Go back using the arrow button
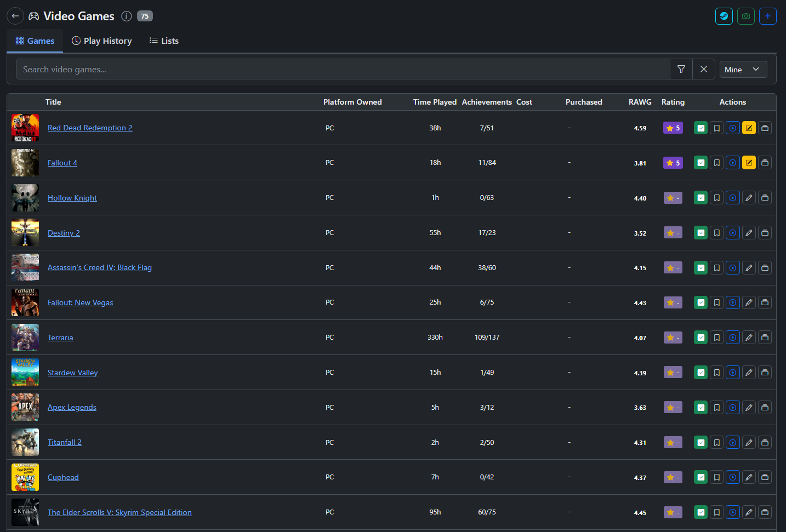Viewport: 786px width, 532px height. click(15, 16)
